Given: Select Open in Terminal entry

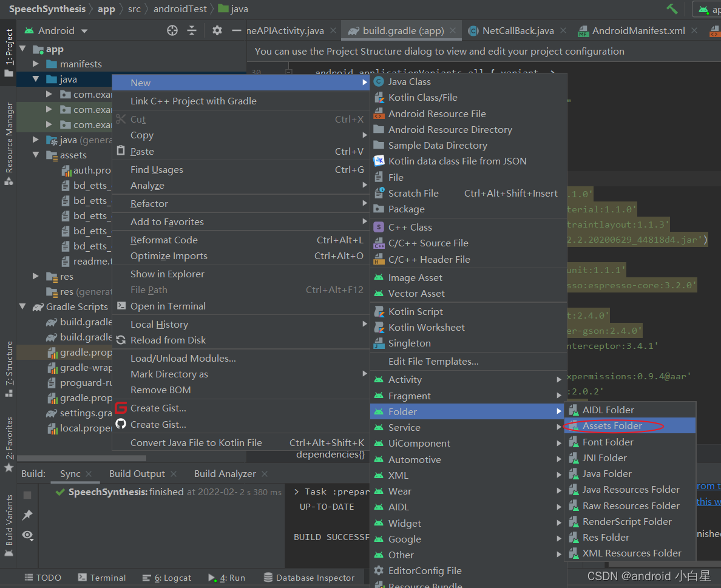Looking at the screenshot, I should pyautogui.click(x=240, y=306).
